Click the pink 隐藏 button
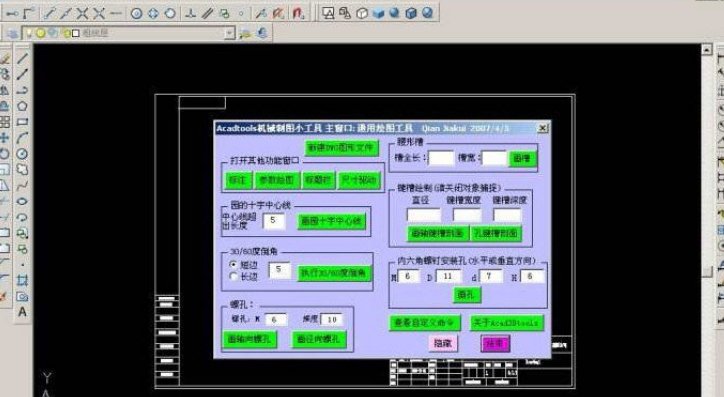The image size is (724, 397). click(443, 343)
